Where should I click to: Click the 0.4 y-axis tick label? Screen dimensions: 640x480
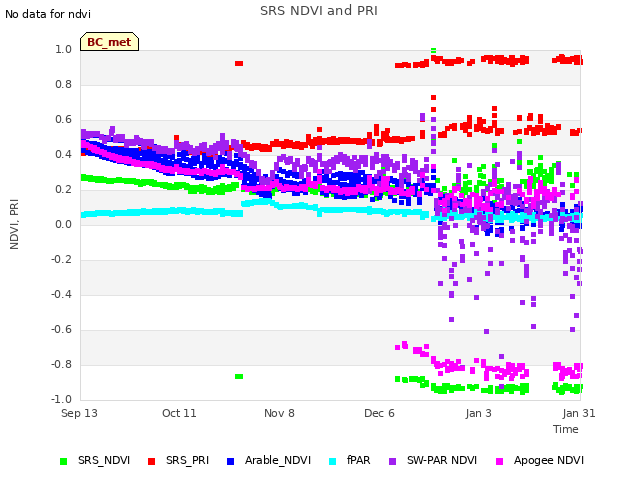tap(64, 154)
